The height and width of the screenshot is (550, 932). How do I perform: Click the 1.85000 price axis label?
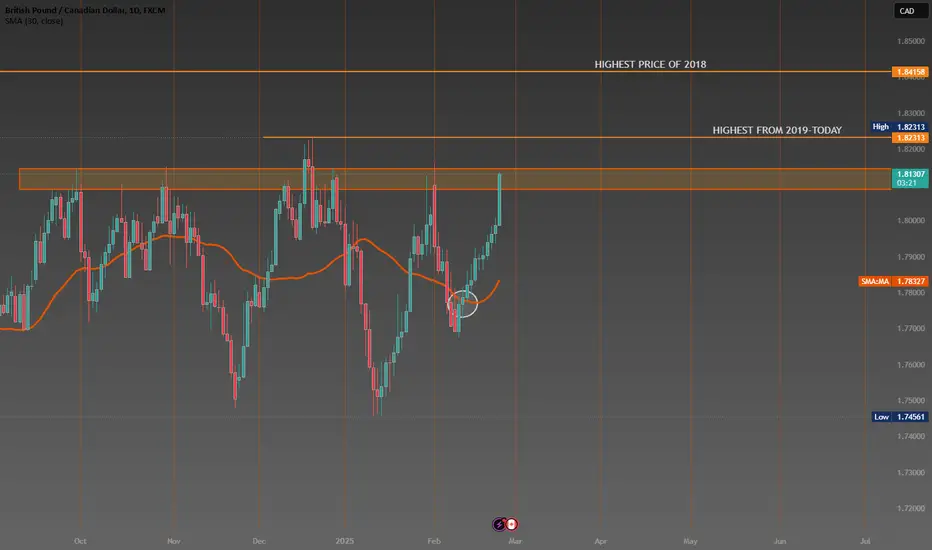point(911,42)
